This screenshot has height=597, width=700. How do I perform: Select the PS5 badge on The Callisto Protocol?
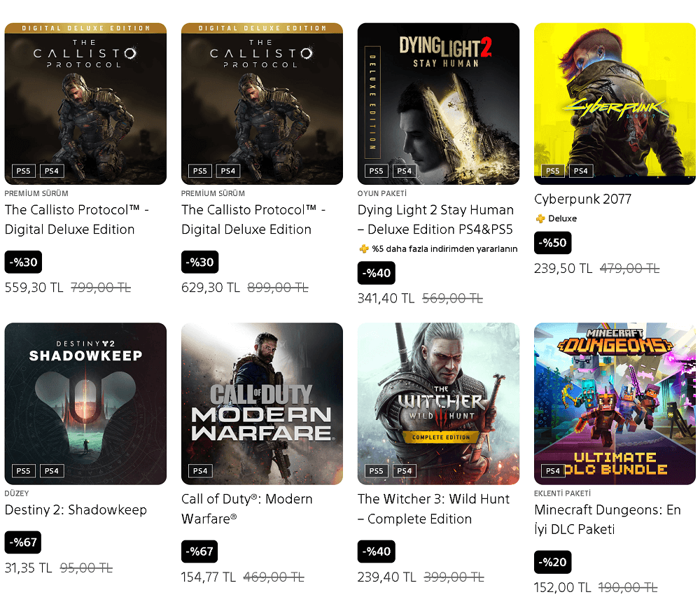click(23, 170)
